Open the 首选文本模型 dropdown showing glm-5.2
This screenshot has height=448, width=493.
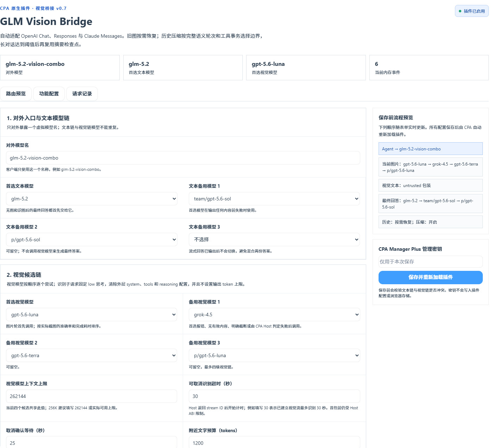click(x=92, y=199)
